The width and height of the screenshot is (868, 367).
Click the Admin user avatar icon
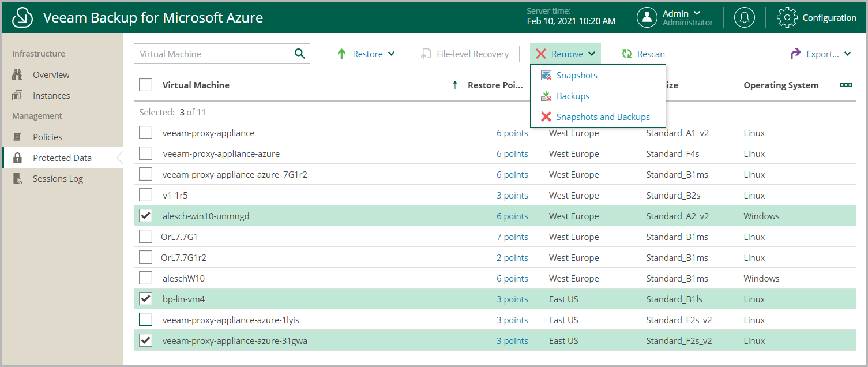647,17
